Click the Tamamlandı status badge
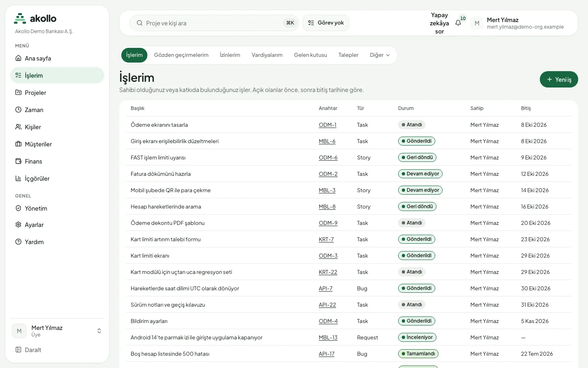Screen dimensions: 588x368 tap(418, 354)
